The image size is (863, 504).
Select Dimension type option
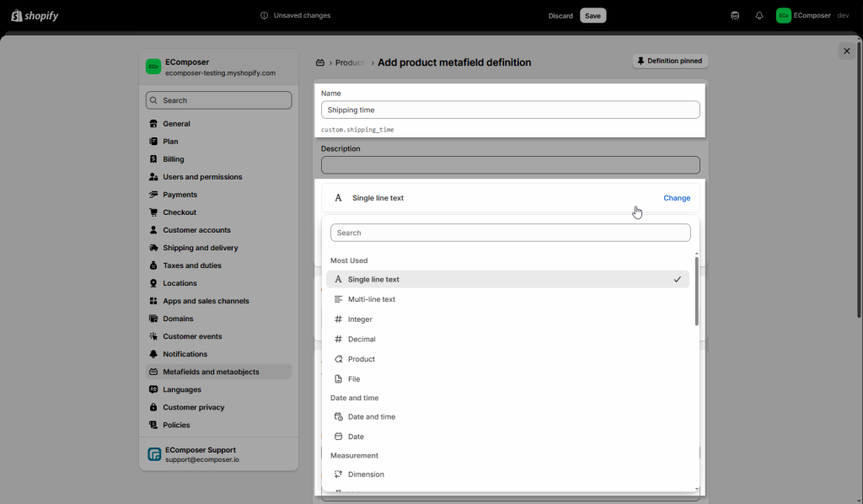tap(507, 475)
